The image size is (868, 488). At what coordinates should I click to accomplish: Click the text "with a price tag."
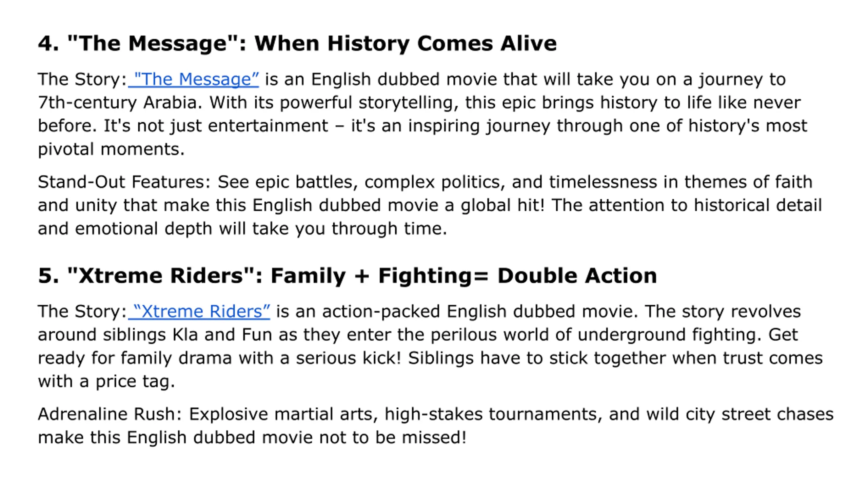pyautogui.click(x=106, y=382)
